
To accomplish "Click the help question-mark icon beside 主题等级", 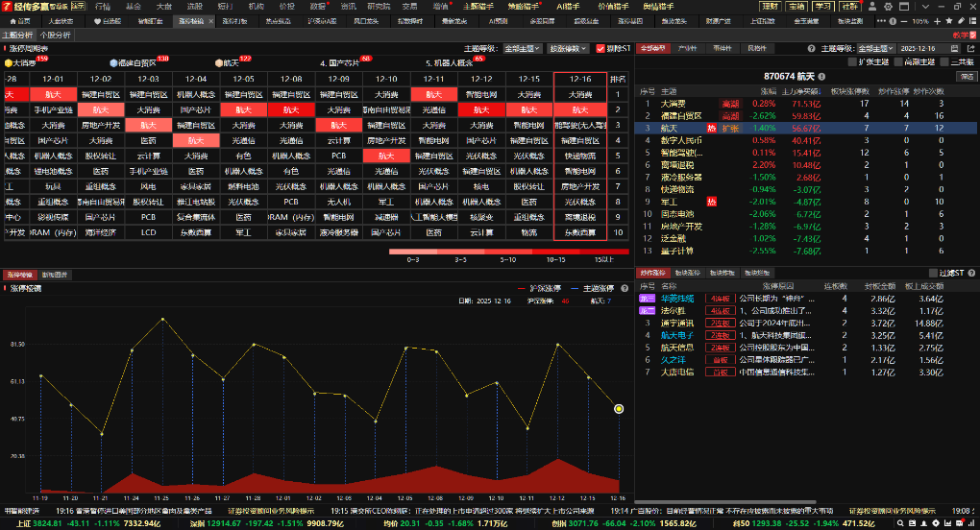I will (810, 48).
